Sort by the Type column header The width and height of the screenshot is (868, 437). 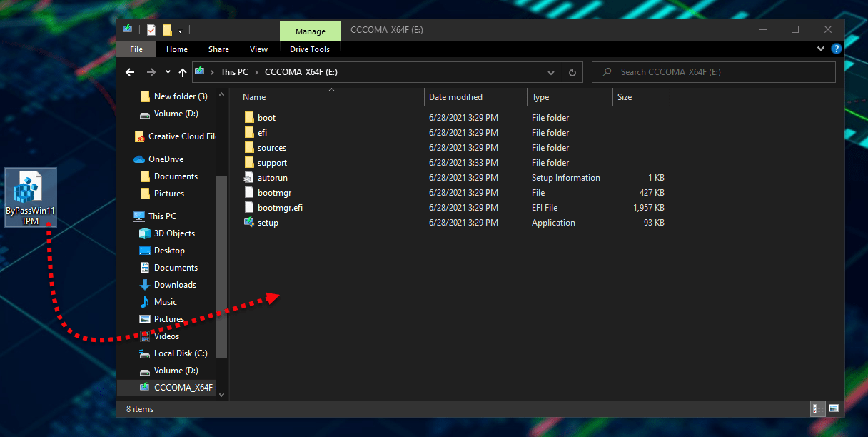[x=540, y=97]
